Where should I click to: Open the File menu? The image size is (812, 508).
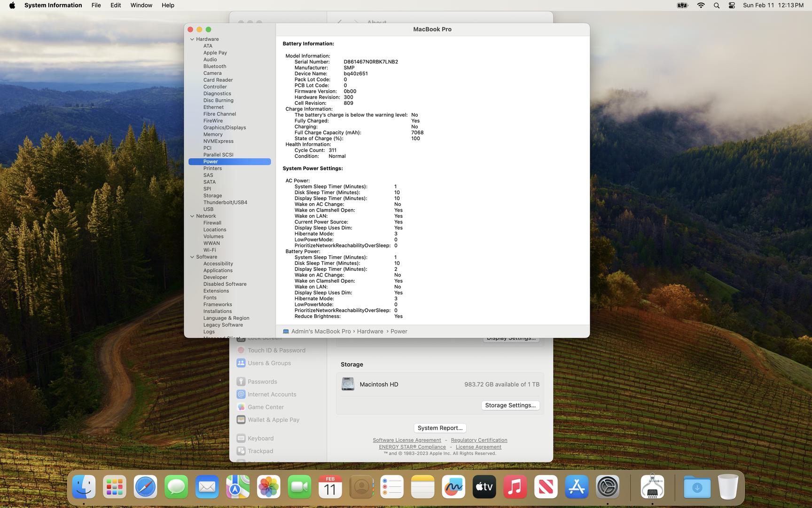click(96, 5)
